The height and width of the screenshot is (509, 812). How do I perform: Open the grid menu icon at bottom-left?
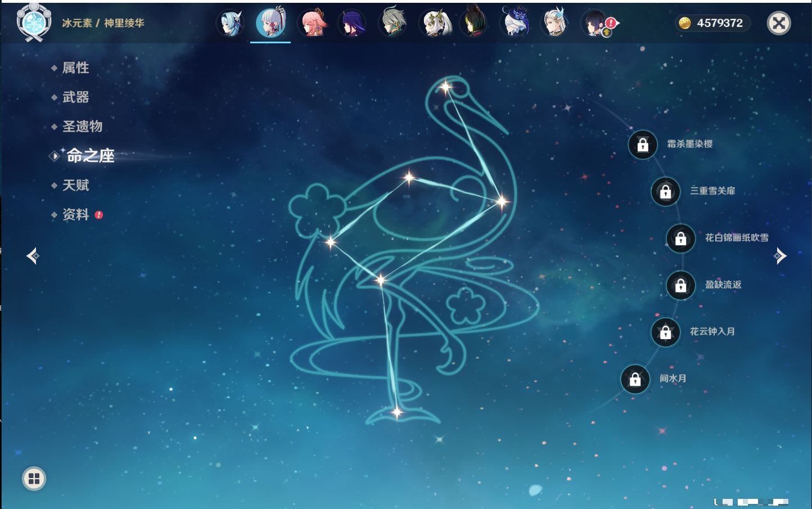(x=34, y=479)
